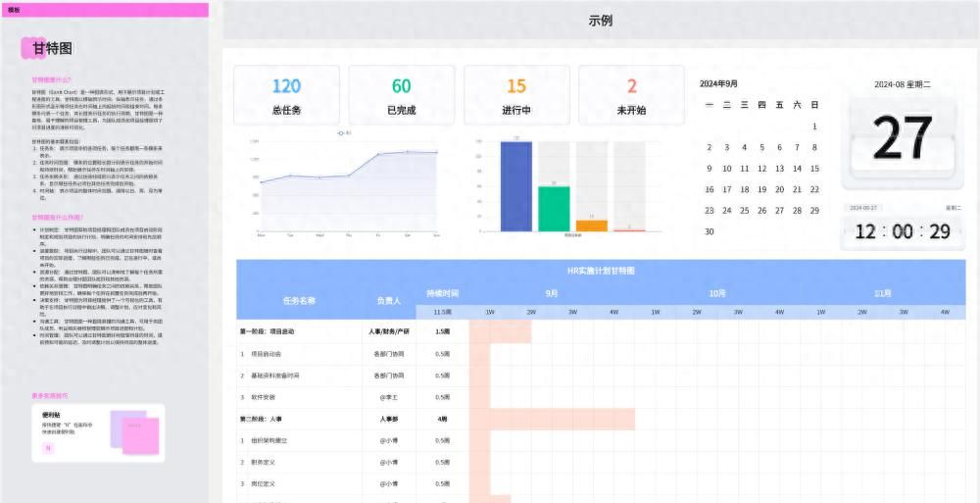
Task: Click the N shortcut key badge
Action: coord(48,448)
